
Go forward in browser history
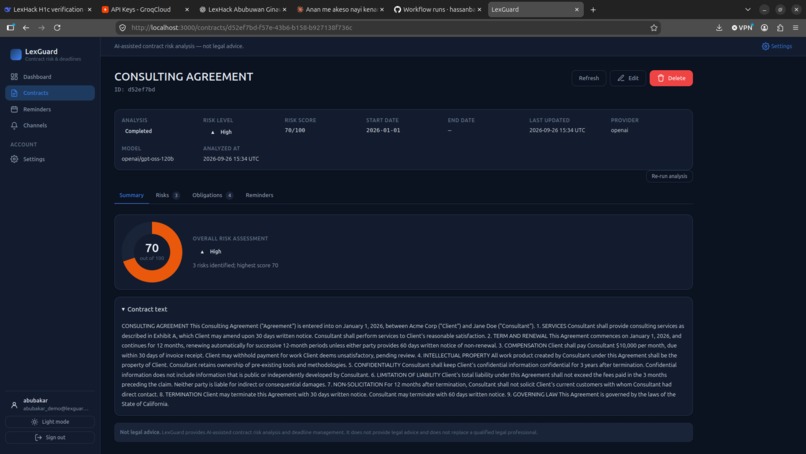click(42, 28)
